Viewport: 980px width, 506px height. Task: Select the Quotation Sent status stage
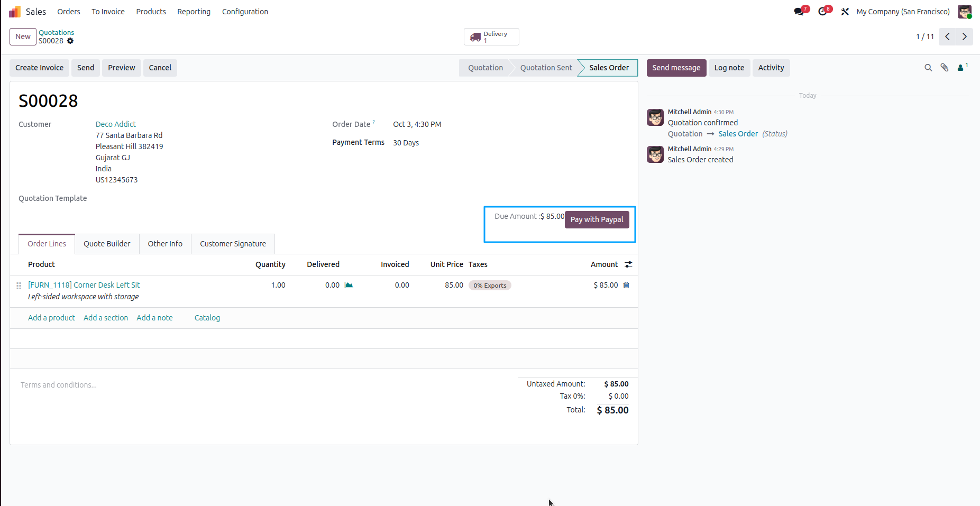546,68
